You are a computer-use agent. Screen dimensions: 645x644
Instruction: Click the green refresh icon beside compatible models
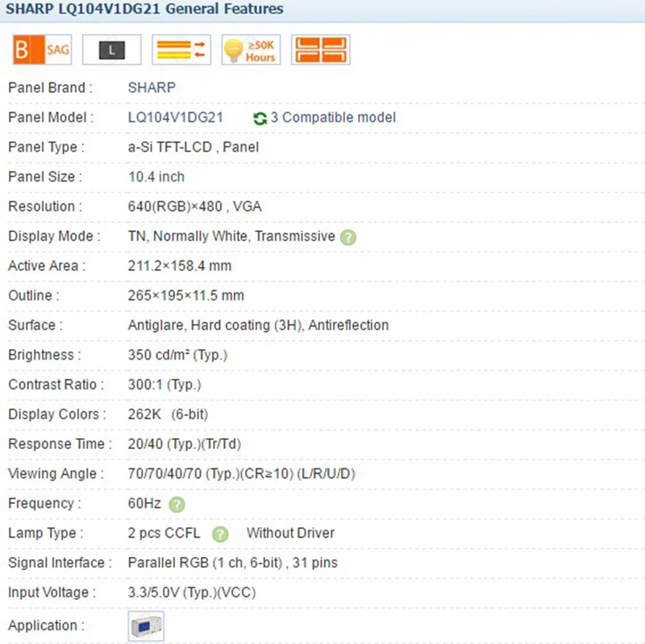(x=260, y=118)
